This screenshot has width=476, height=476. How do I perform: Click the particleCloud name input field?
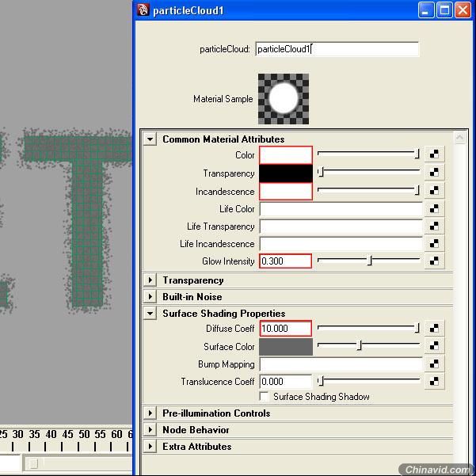pyautogui.click(x=337, y=49)
